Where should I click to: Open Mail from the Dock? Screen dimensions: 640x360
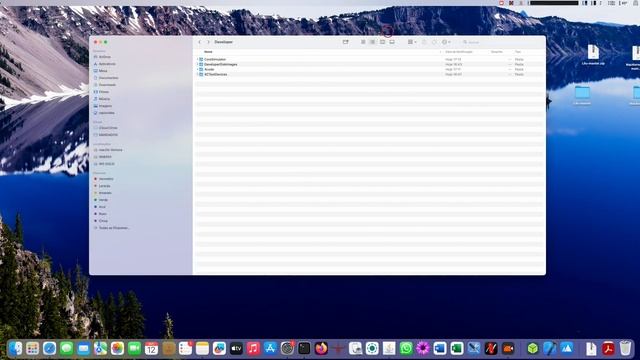[x=83, y=349]
